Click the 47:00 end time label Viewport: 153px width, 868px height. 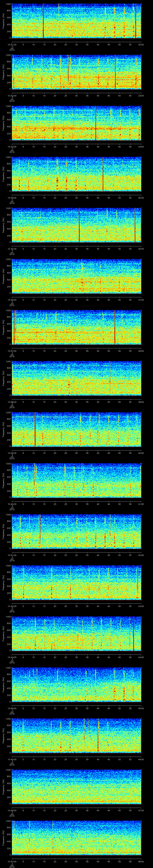(141, 810)
